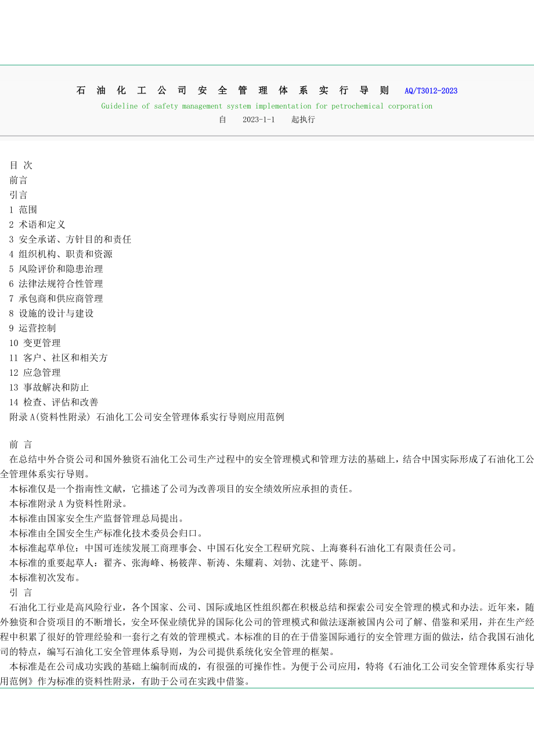
Task: Jump to contents item 4 组织机构、职责和资源
Action: pos(61,254)
